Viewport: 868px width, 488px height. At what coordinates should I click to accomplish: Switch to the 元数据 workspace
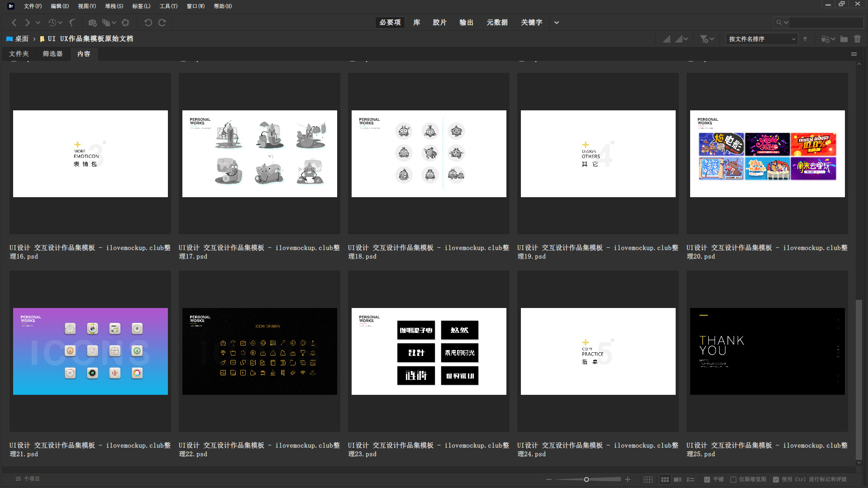click(x=496, y=23)
